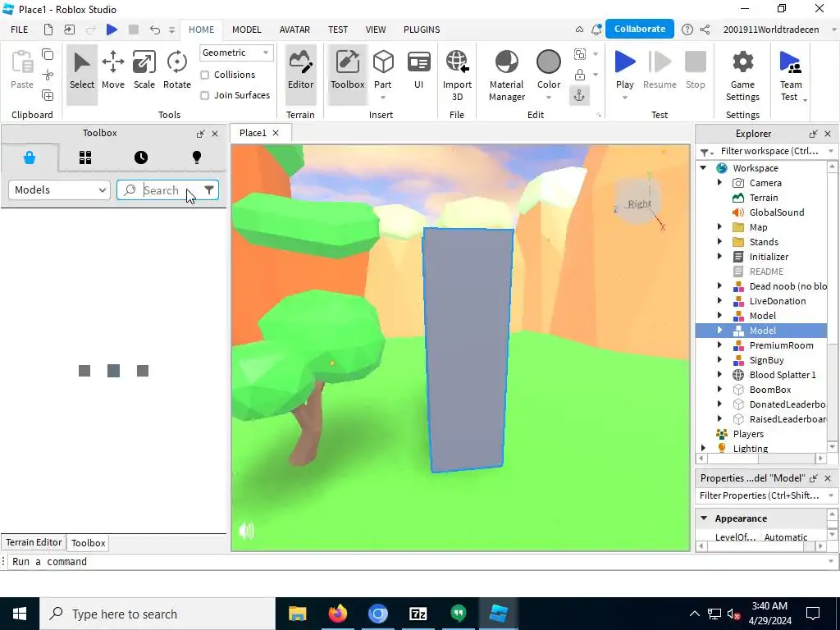The image size is (840, 630).
Task: Open the UI insert tool
Action: point(419,71)
